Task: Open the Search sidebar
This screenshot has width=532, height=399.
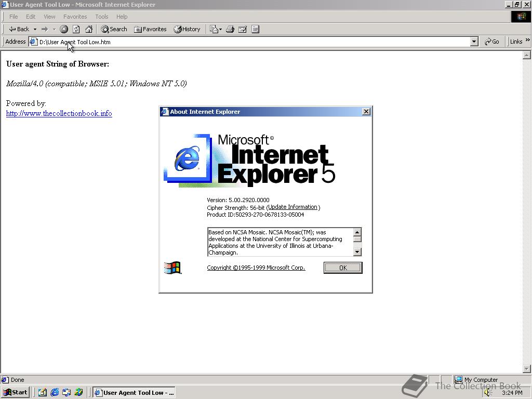Action: [x=114, y=29]
